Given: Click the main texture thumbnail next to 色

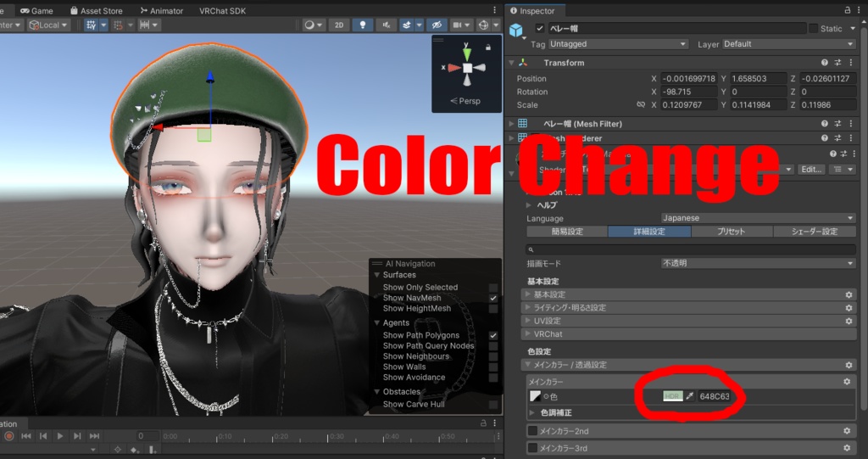Looking at the screenshot, I should click(535, 396).
